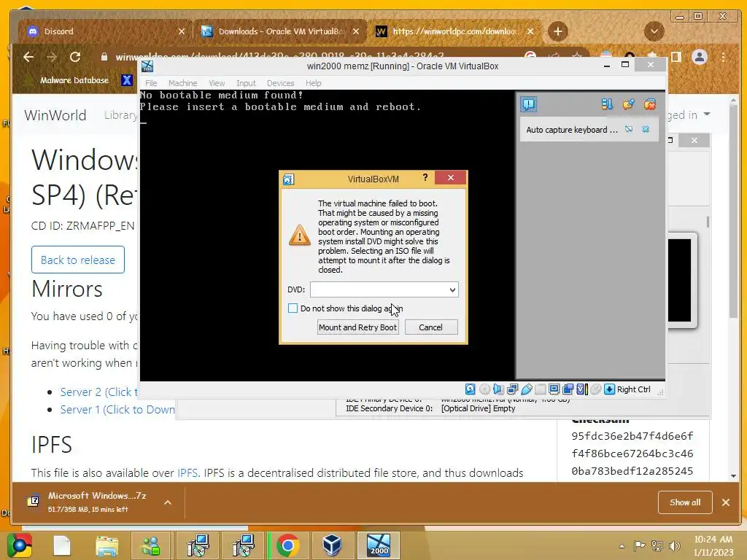Click the Server 2 download link
747x560 pixels.
(x=99, y=392)
